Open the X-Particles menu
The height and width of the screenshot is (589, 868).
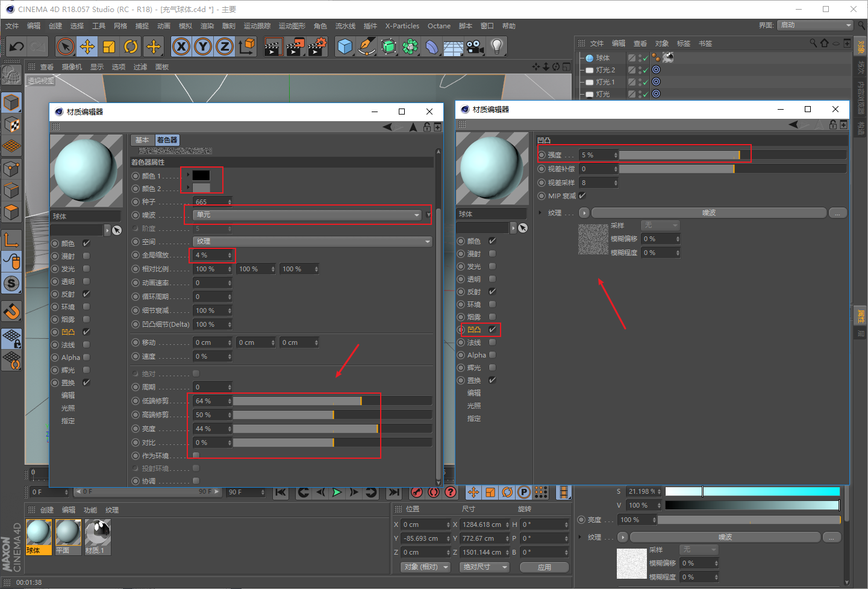[x=402, y=26]
